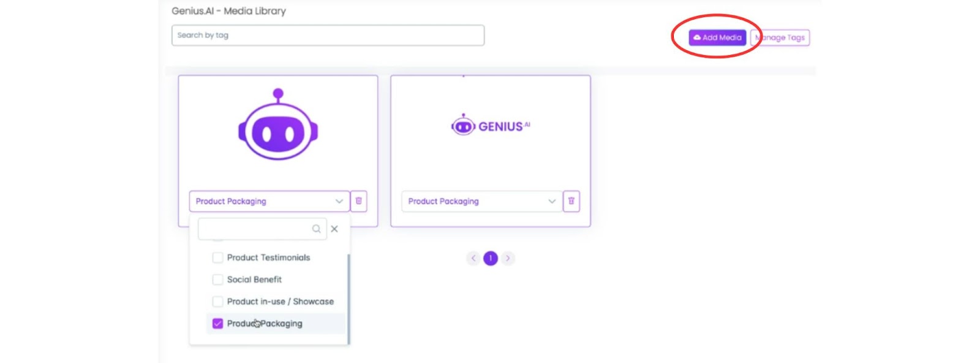Viewport: 980px width, 363px height.
Task: Go to previous page arrow
Action: tap(473, 258)
